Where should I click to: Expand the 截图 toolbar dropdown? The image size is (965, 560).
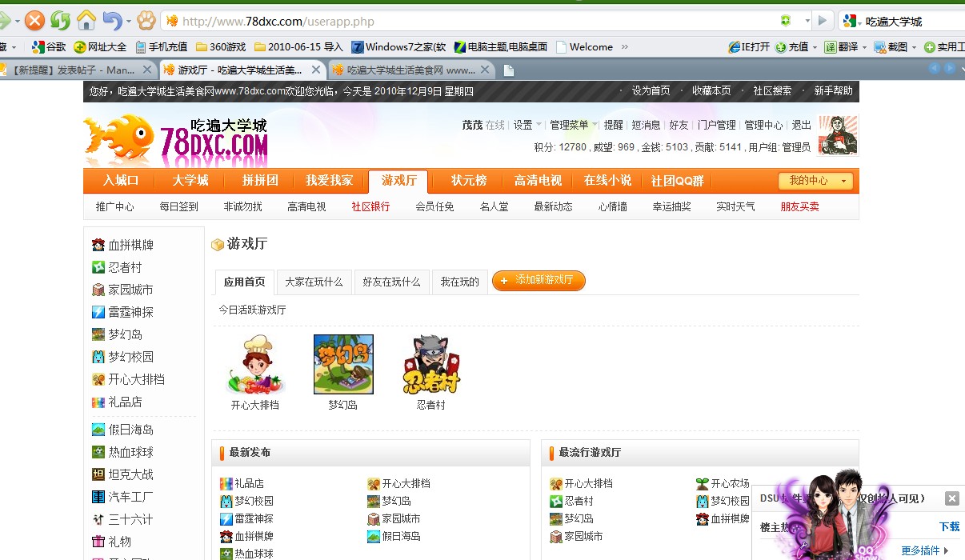pyautogui.click(x=913, y=47)
